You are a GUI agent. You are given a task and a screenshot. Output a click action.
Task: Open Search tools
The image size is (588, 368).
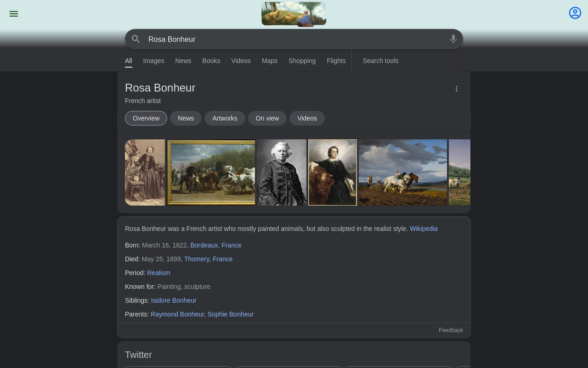pyautogui.click(x=380, y=61)
